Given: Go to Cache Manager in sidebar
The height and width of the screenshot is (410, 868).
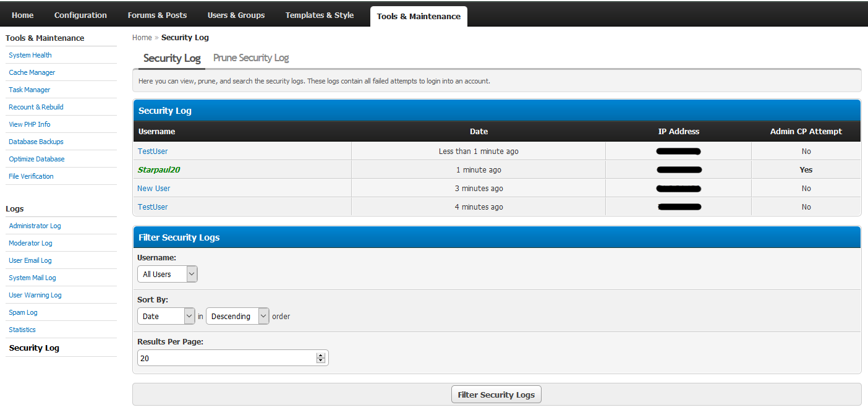Looking at the screenshot, I should coord(32,72).
